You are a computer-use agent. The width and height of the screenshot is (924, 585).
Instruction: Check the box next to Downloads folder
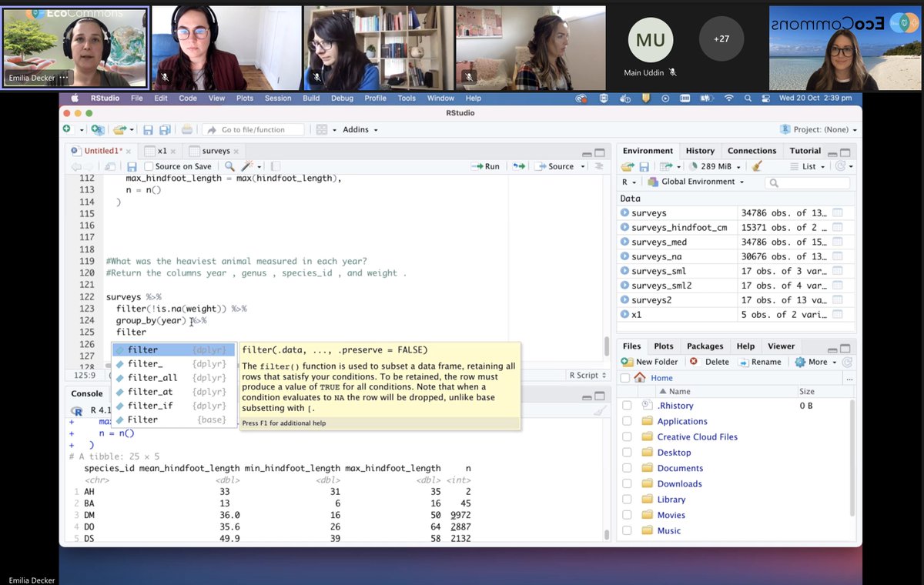pos(627,483)
